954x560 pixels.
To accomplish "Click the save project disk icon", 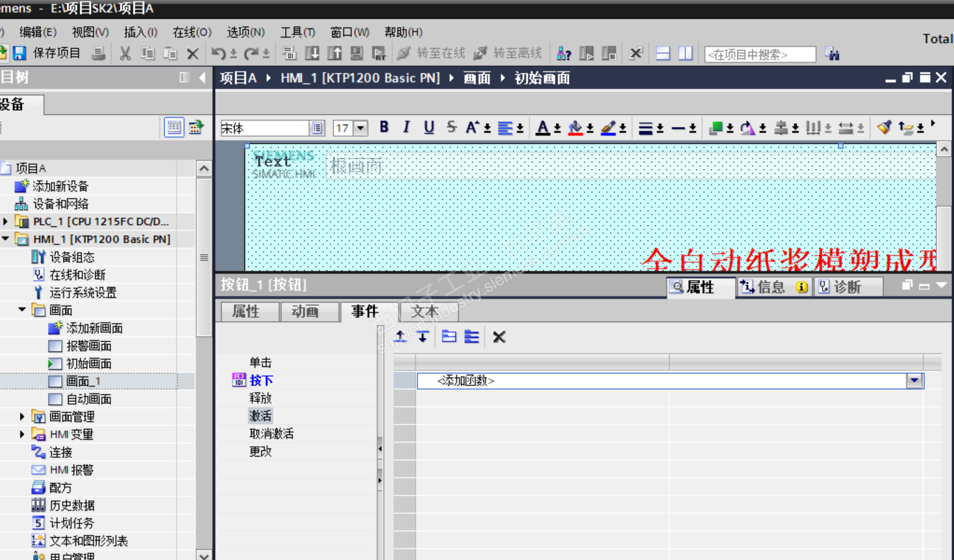I will point(19,54).
